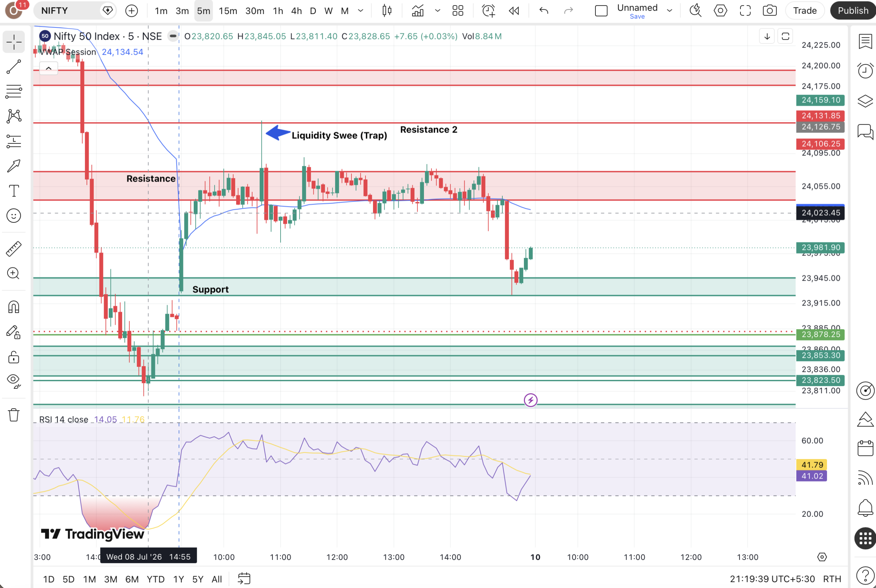
Task: Hide all drawings with eye icon
Action: [14, 381]
